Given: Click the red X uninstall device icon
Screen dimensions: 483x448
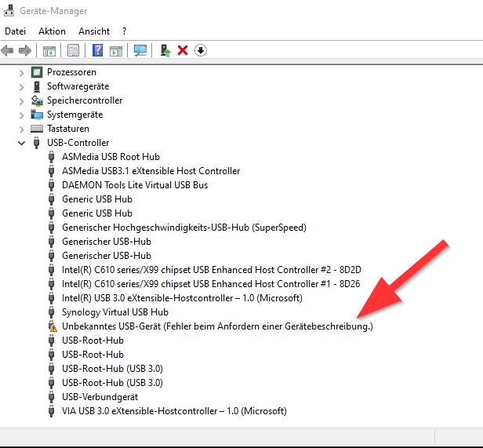Looking at the screenshot, I should coord(183,50).
